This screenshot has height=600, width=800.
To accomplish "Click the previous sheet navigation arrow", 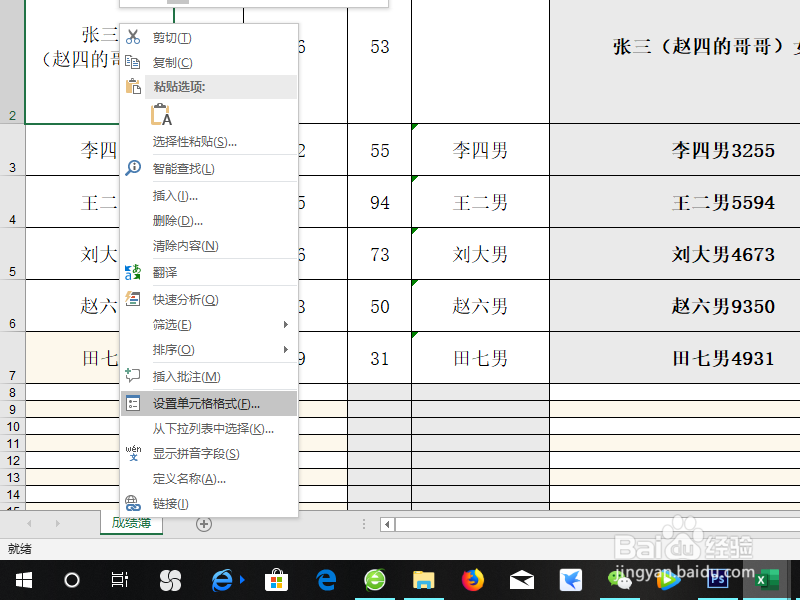I will tap(29, 523).
